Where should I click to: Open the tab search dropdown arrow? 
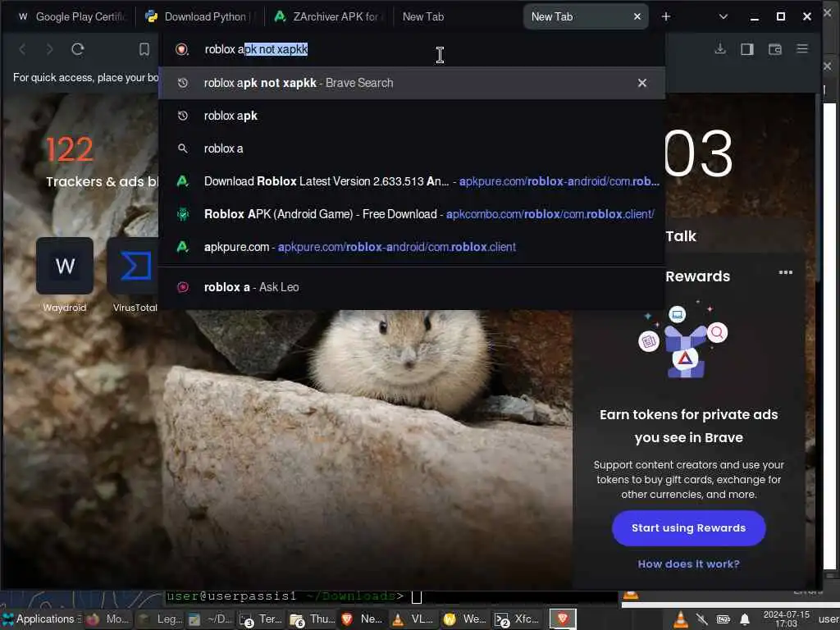724,16
